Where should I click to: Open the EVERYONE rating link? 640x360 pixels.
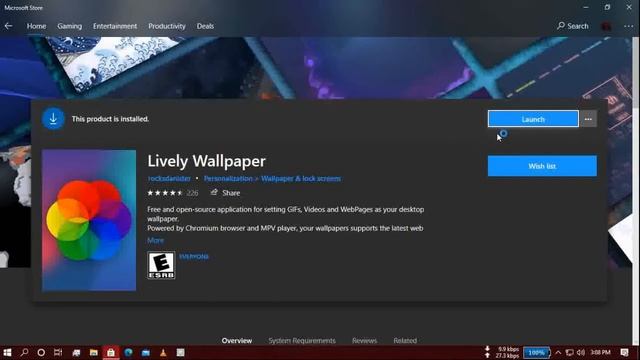pos(194,257)
